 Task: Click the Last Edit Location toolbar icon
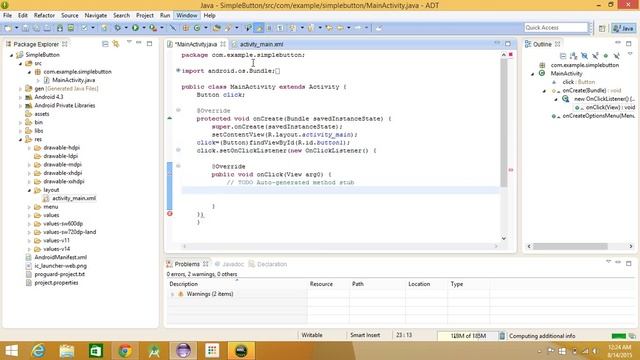coord(329,28)
